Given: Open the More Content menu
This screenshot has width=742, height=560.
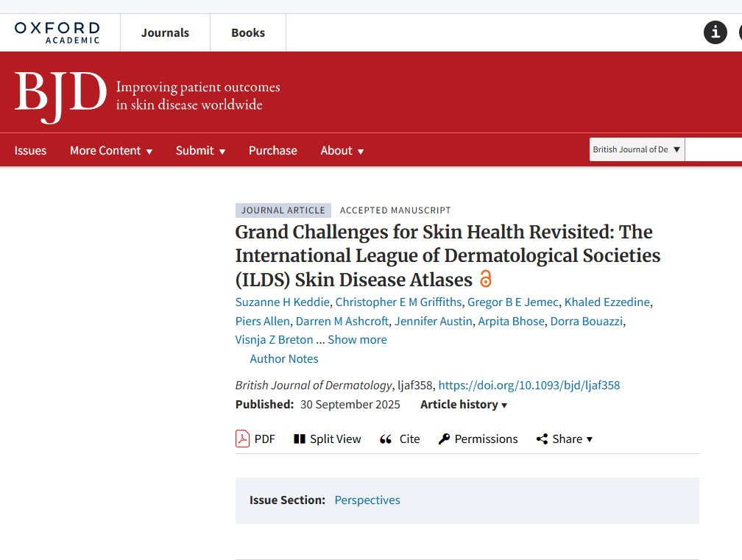Looking at the screenshot, I should coord(111,151).
